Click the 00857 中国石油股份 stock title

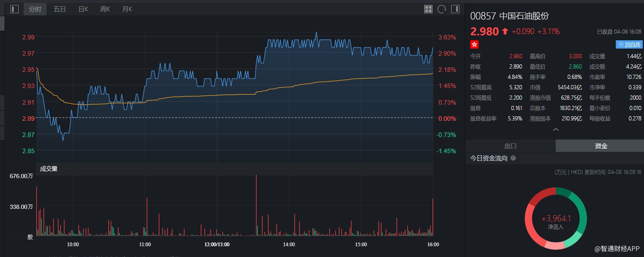tap(509, 16)
